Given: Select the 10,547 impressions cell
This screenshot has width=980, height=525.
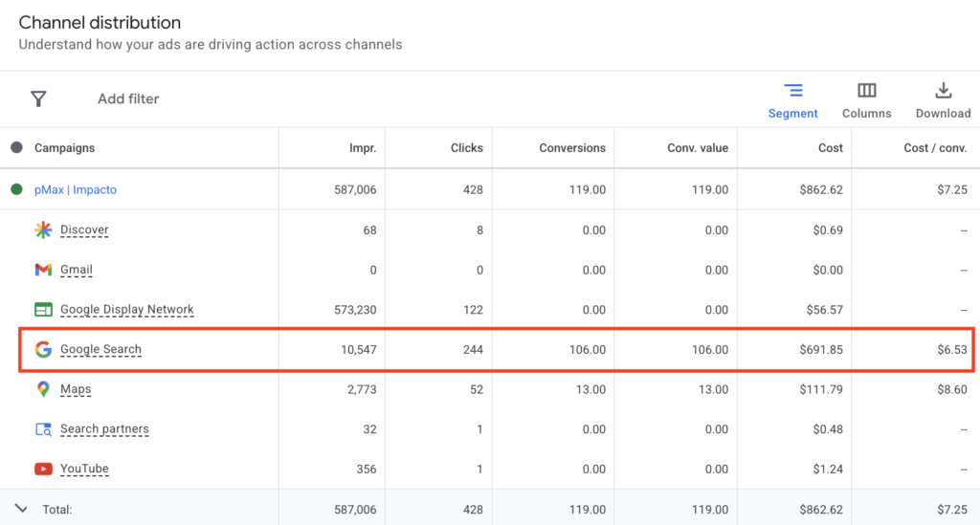Looking at the screenshot, I should 358,350.
